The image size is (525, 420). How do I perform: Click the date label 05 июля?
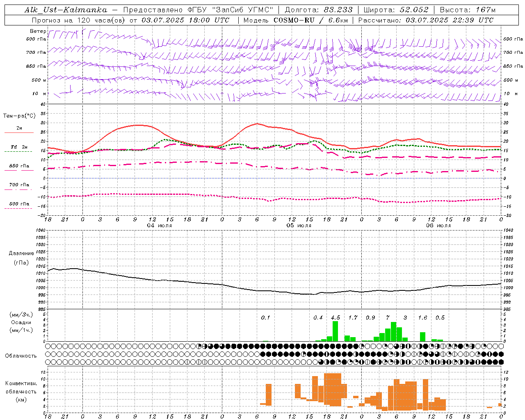coord(299,226)
